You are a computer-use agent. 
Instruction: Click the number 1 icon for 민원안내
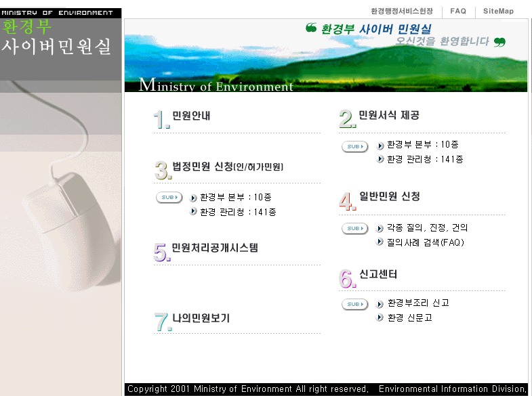tap(161, 120)
